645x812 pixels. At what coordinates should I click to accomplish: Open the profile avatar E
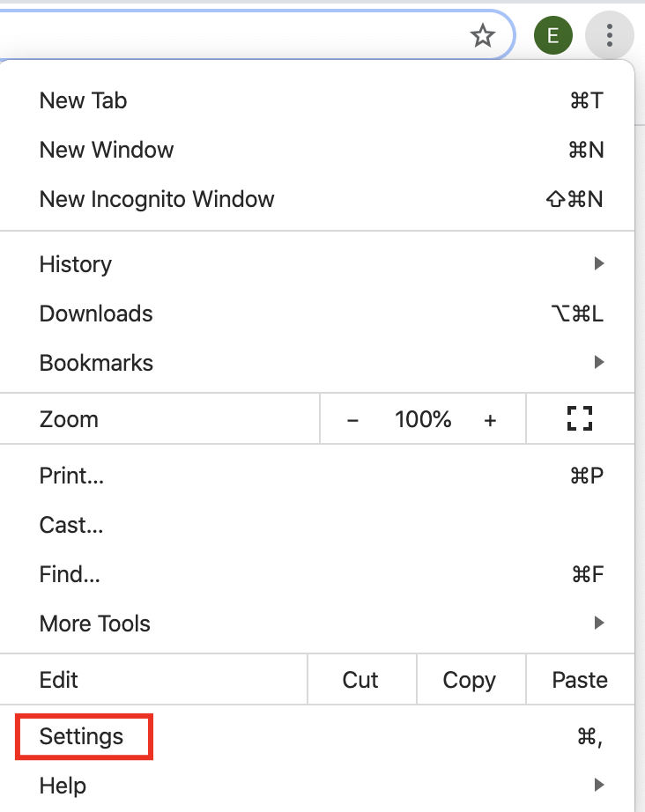(553, 36)
